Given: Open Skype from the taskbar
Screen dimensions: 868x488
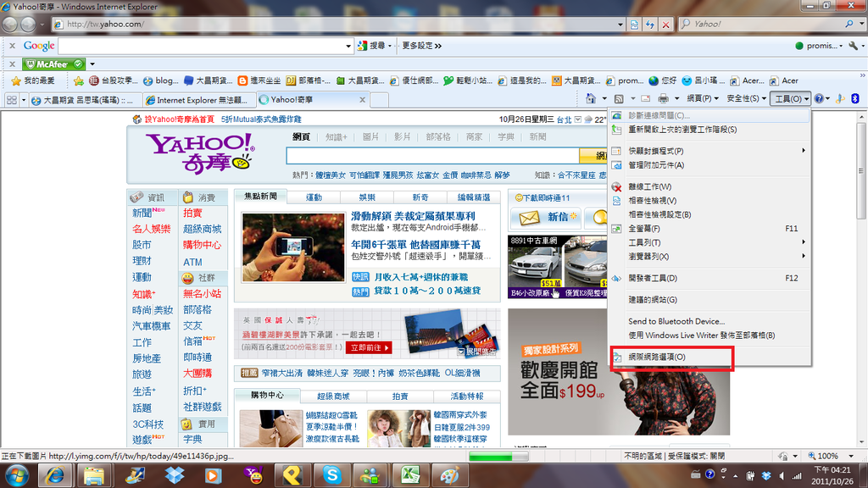Looking at the screenshot, I should (331, 476).
